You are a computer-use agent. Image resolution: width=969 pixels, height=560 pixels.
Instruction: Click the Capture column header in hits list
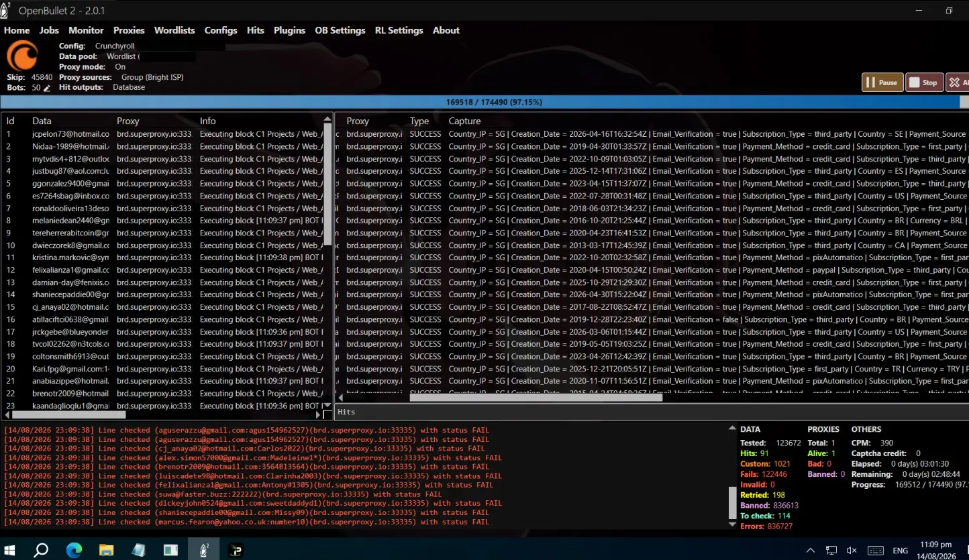point(464,121)
